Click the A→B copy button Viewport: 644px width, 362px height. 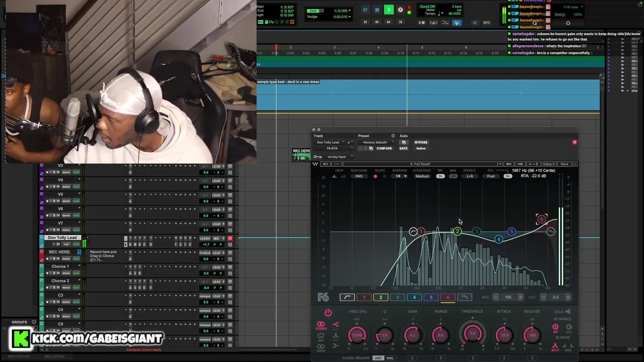coord(533,164)
